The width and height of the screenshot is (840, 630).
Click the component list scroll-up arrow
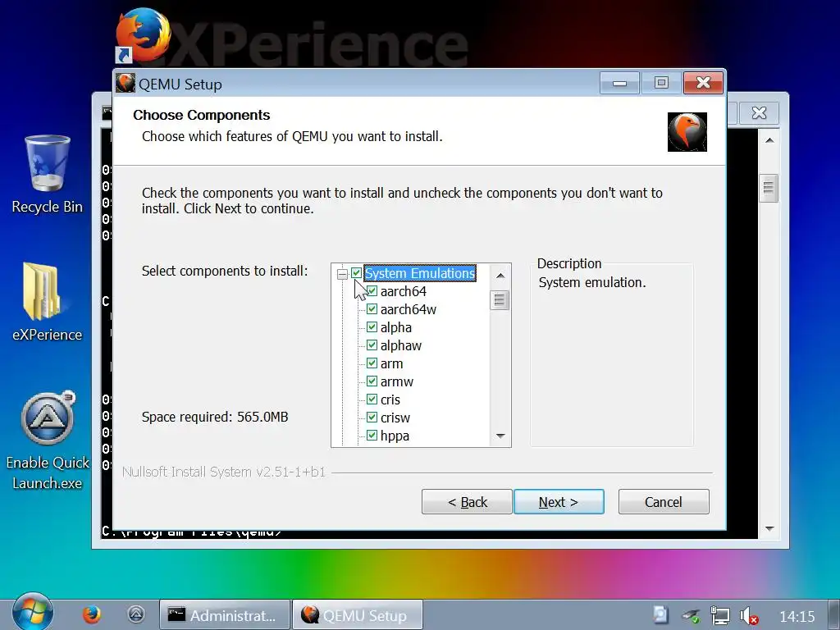click(x=500, y=276)
